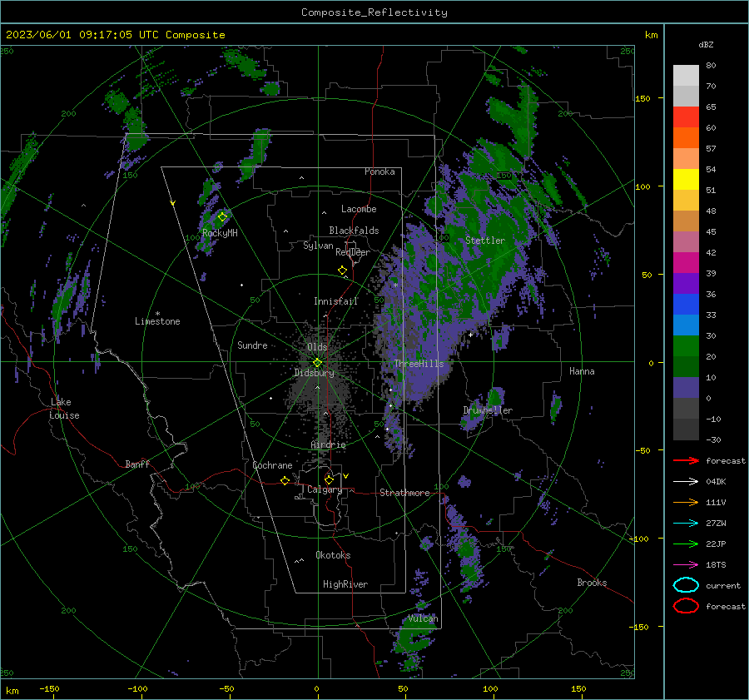The width and height of the screenshot is (749, 700).
Task: Click the RedDeer city label
Action: (x=353, y=252)
